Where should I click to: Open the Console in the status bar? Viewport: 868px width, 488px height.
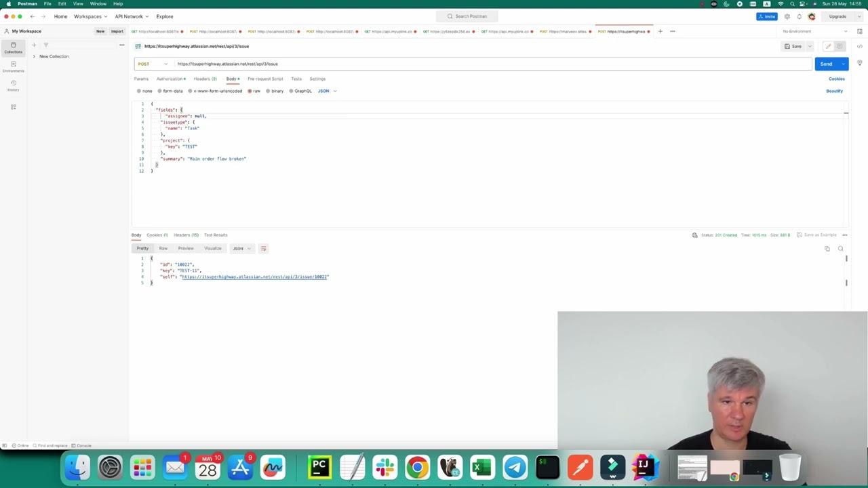[81, 445]
